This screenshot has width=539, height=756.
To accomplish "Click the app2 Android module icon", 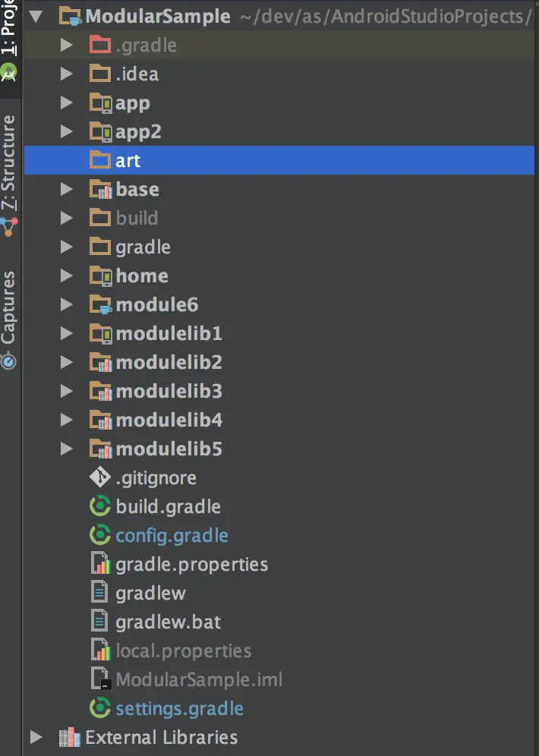I will tap(101, 131).
